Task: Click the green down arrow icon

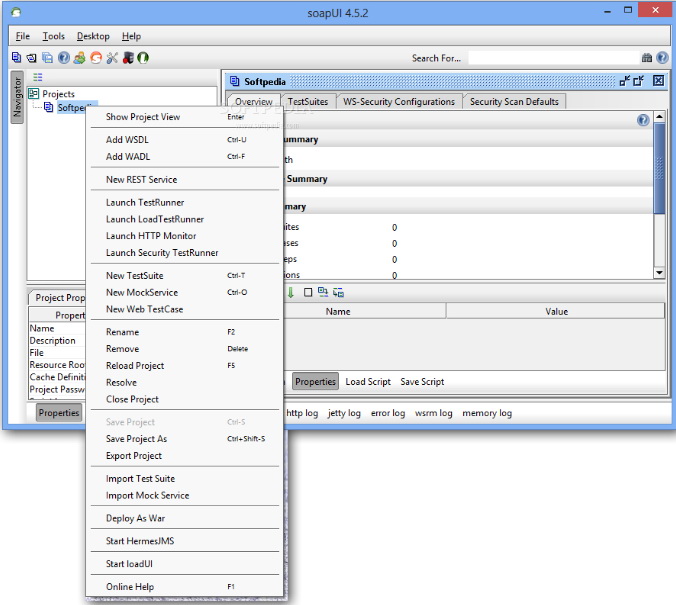Action: (x=291, y=292)
